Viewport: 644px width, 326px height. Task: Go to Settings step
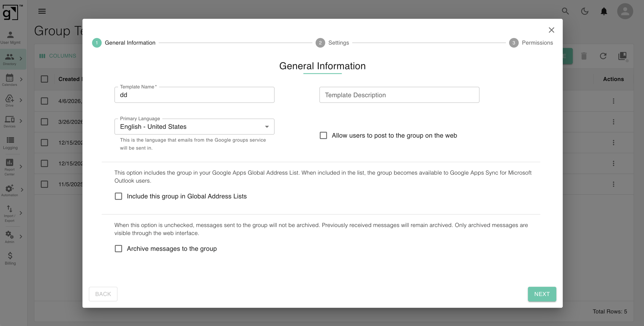click(332, 43)
